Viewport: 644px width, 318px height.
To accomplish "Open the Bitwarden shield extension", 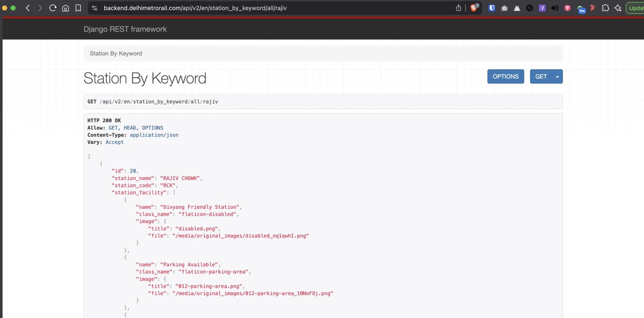I will click(492, 8).
